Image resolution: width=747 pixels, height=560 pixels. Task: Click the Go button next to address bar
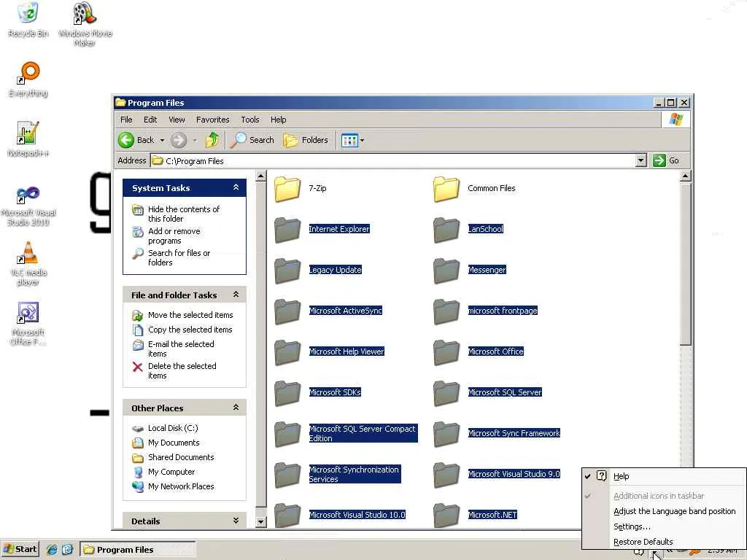pyautogui.click(x=666, y=160)
